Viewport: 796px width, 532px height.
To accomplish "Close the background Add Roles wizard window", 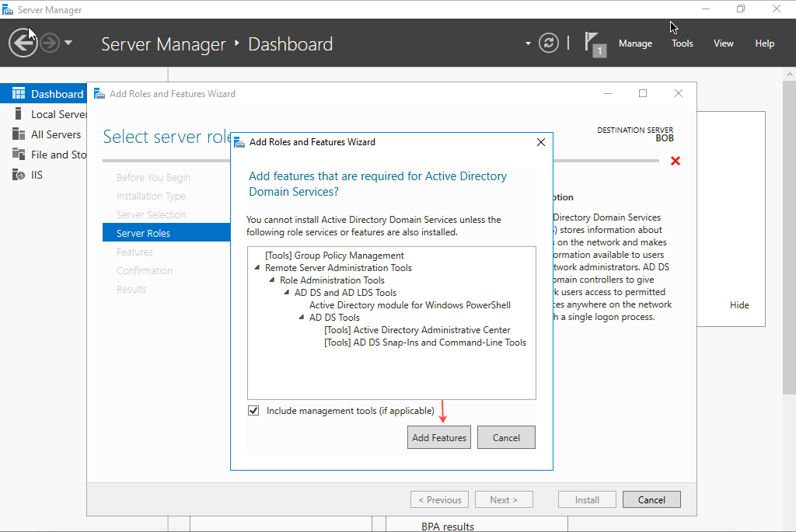I will (x=678, y=93).
